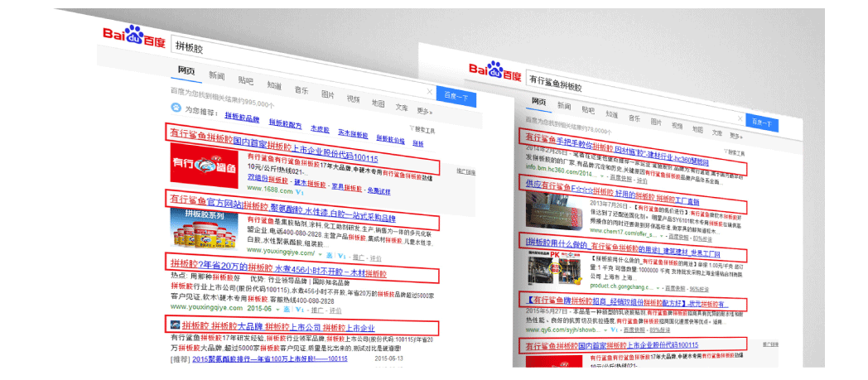Click the 免费试用 sublink
868x380 pixels.
point(379,192)
